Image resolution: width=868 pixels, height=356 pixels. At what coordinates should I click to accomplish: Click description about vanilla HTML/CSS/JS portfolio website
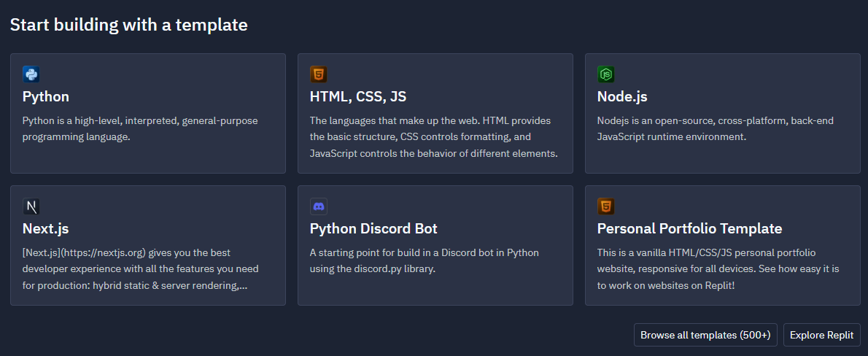click(718, 269)
